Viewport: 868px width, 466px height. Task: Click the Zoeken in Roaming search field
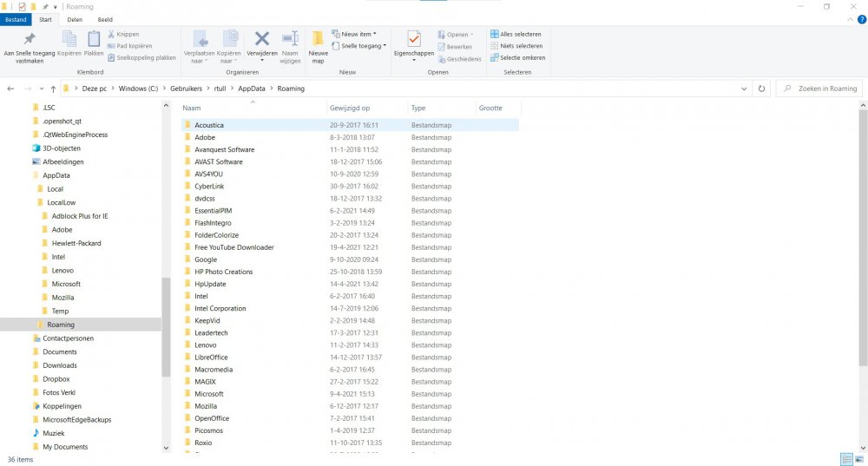(x=820, y=89)
